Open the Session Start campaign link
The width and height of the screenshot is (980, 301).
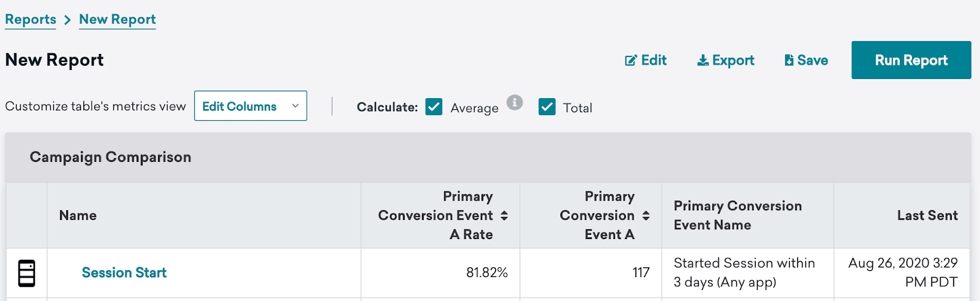(124, 273)
